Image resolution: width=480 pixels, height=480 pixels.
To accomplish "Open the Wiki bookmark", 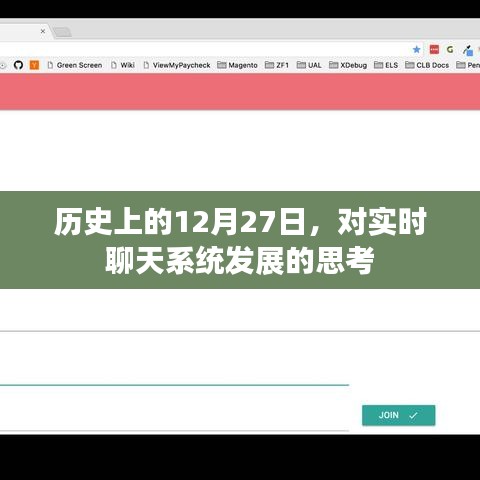I will coord(123,65).
